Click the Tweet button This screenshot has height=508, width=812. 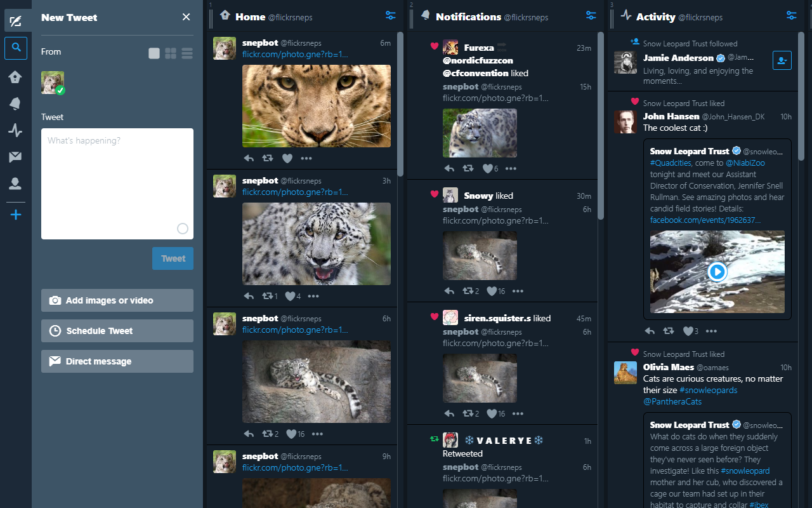point(173,258)
